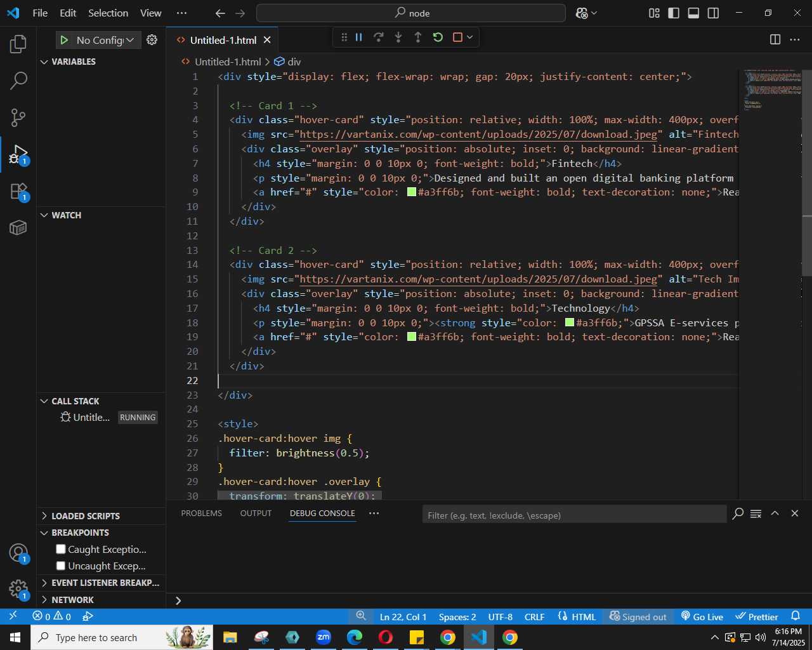The height and width of the screenshot is (650, 812).
Task: Click Go Live in status bar
Action: [702, 616]
